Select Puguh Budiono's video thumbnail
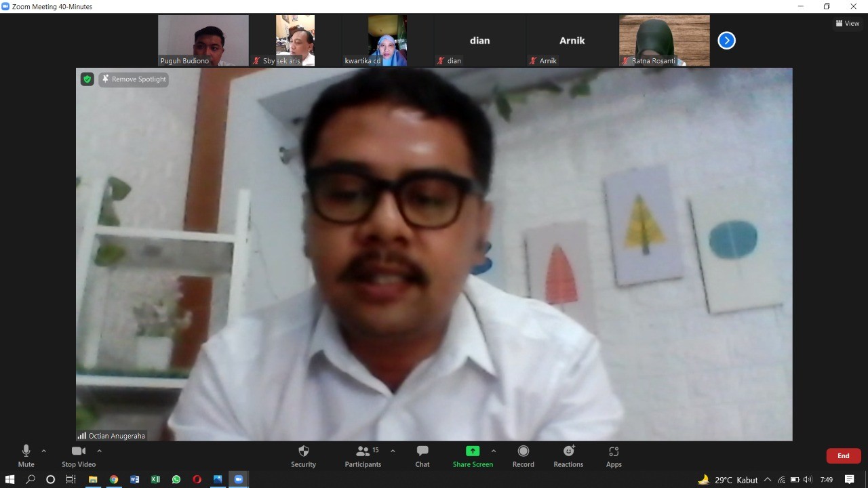Image resolution: width=868 pixels, height=488 pixels. pyautogui.click(x=203, y=41)
